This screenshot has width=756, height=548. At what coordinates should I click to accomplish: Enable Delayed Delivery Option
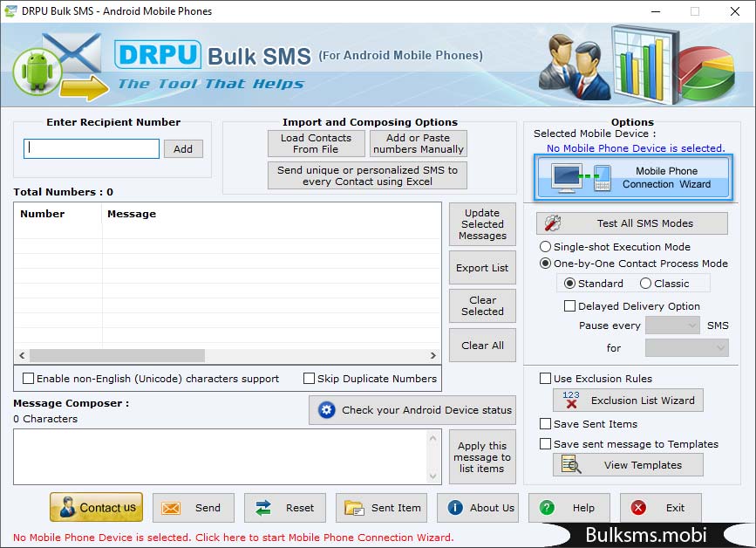pyautogui.click(x=569, y=305)
